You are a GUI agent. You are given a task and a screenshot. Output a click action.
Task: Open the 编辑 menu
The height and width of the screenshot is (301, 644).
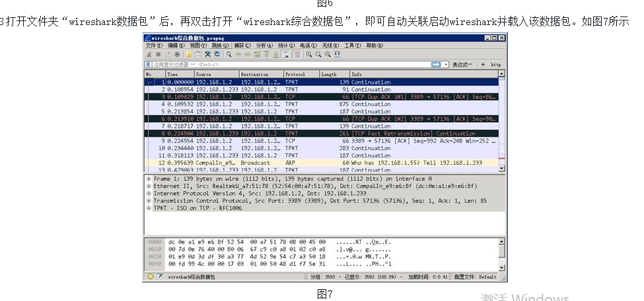[x=176, y=46]
